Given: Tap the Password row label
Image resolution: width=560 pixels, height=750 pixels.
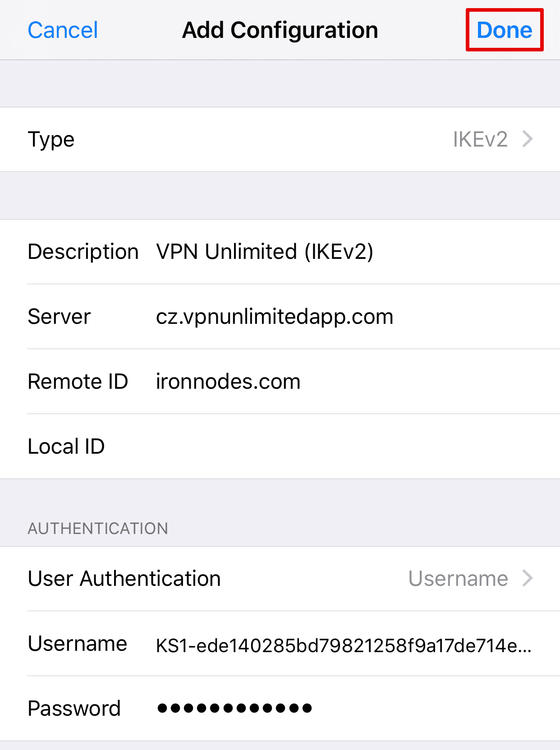Looking at the screenshot, I should [x=74, y=708].
